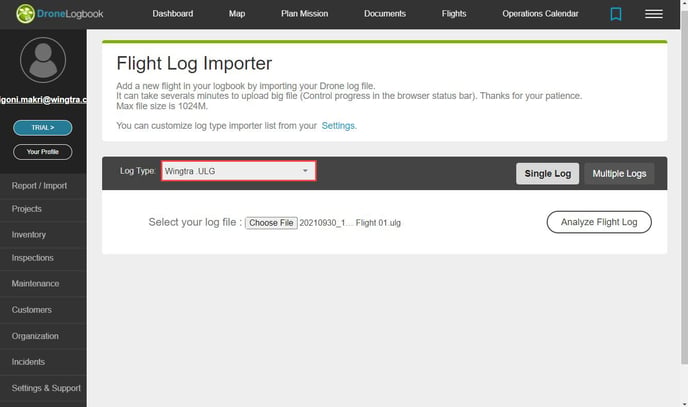Click the user avatar profile picture

coord(43,60)
